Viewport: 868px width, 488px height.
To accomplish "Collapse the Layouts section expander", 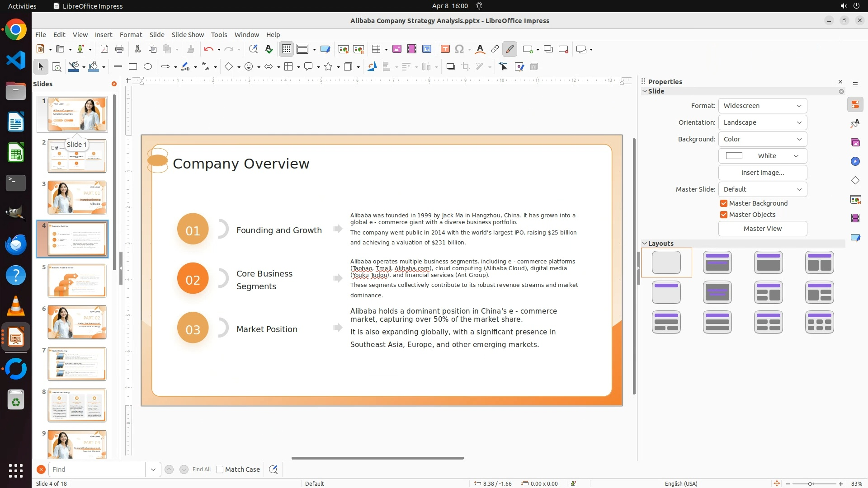I will point(645,244).
